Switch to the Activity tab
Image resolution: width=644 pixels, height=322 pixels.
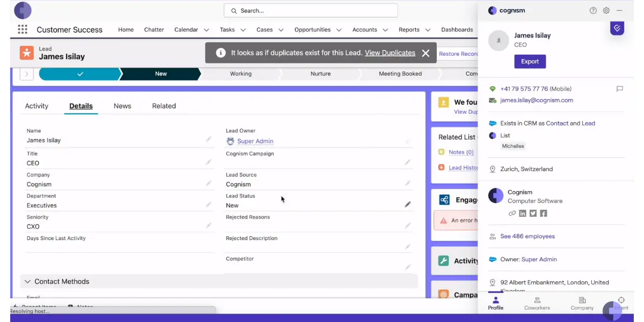(x=36, y=106)
